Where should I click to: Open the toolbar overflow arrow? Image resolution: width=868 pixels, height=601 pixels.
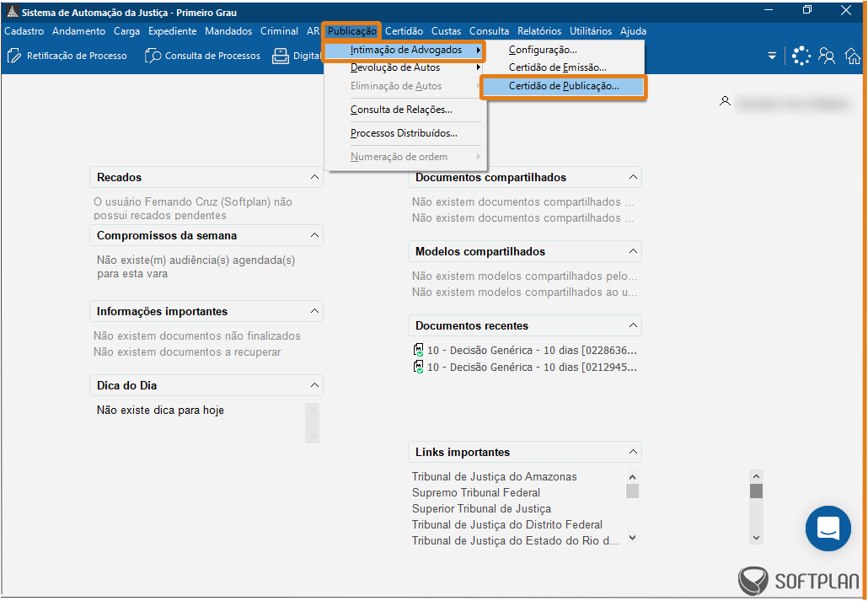(x=772, y=56)
